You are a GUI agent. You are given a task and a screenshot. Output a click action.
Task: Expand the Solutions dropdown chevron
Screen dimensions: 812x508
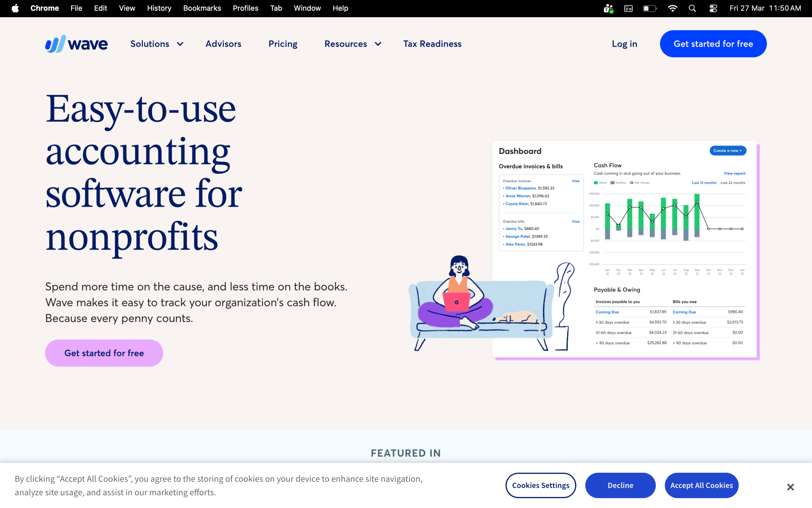pyautogui.click(x=180, y=44)
